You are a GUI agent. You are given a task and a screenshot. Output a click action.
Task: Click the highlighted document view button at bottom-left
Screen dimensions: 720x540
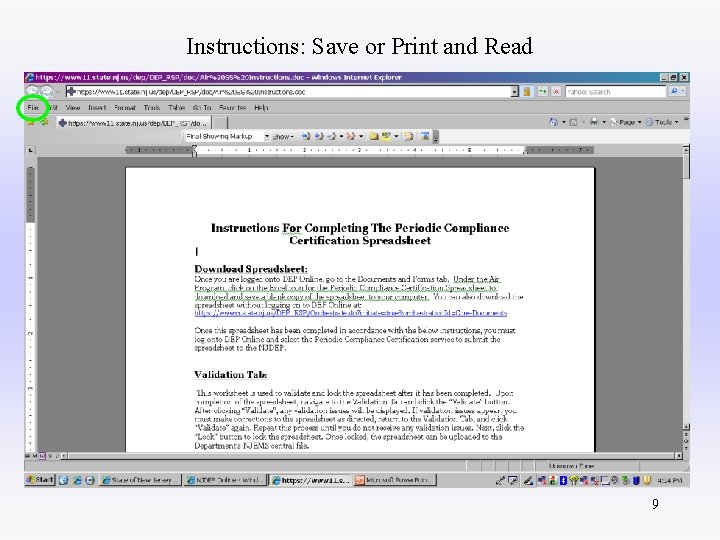(x=42, y=456)
